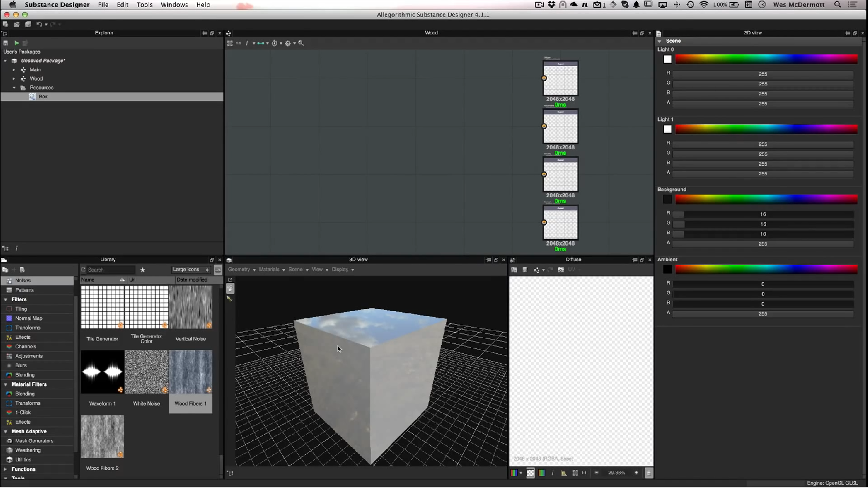Click the green play icon in Explorer

(17, 43)
